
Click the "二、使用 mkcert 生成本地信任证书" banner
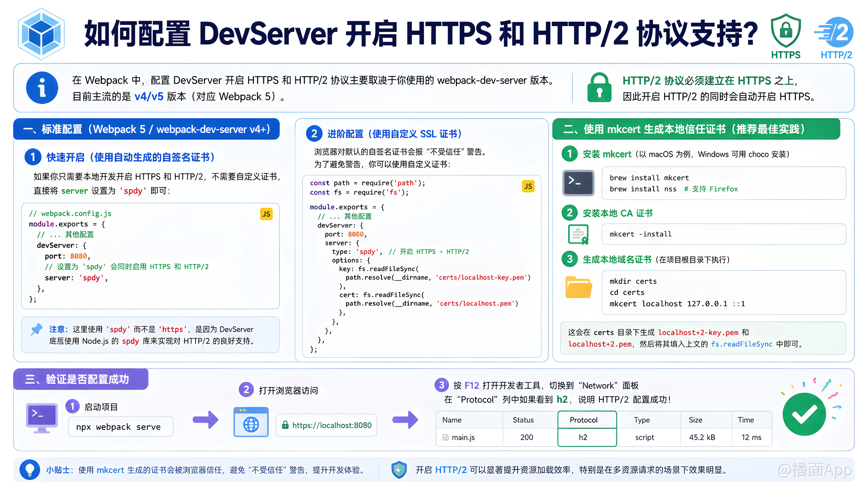tap(696, 129)
